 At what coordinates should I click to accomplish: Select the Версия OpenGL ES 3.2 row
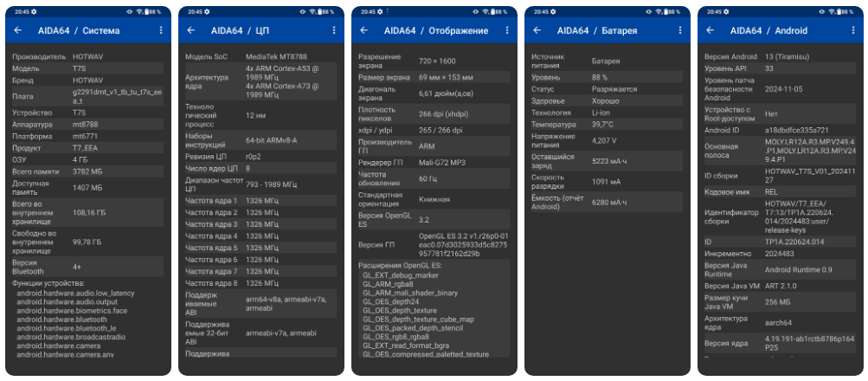point(434,220)
